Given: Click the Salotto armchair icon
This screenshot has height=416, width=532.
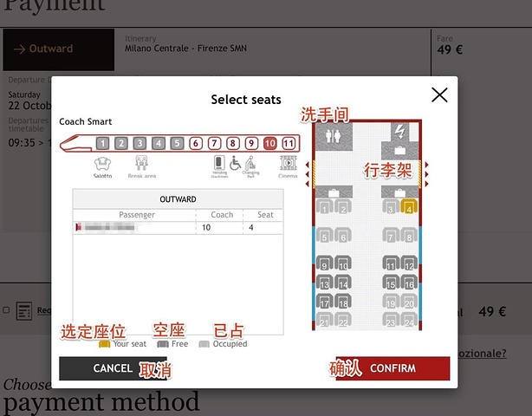Looking at the screenshot, I should tap(103, 163).
